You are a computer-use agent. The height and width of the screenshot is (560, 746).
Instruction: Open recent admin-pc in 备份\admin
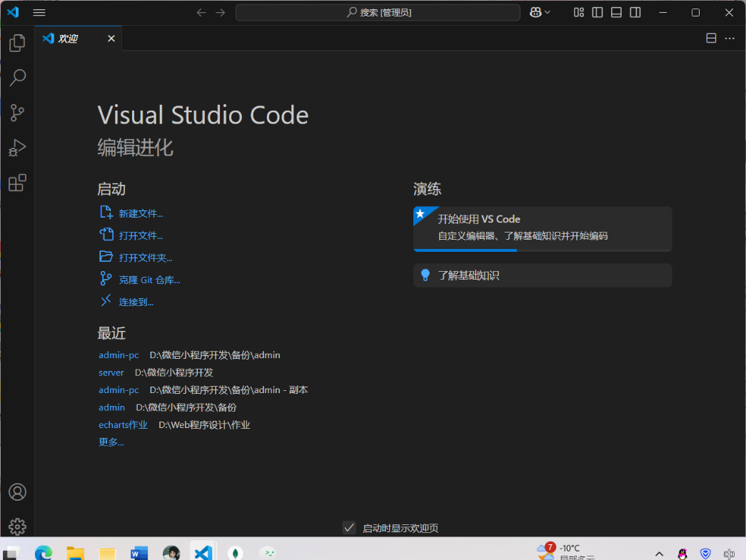click(119, 355)
